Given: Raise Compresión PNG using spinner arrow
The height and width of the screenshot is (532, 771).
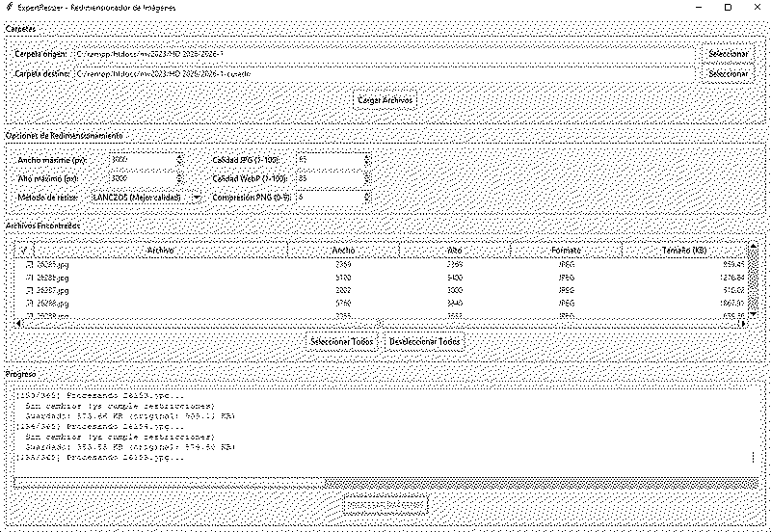Looking at the screenshot, I should pyautogui.click(x=367, y=194).
